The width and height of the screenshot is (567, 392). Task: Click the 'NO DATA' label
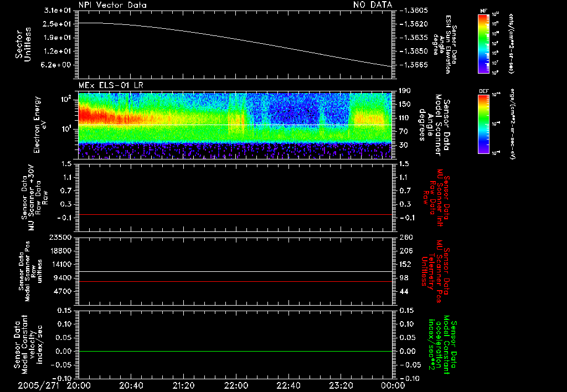(x=373, y=5)
